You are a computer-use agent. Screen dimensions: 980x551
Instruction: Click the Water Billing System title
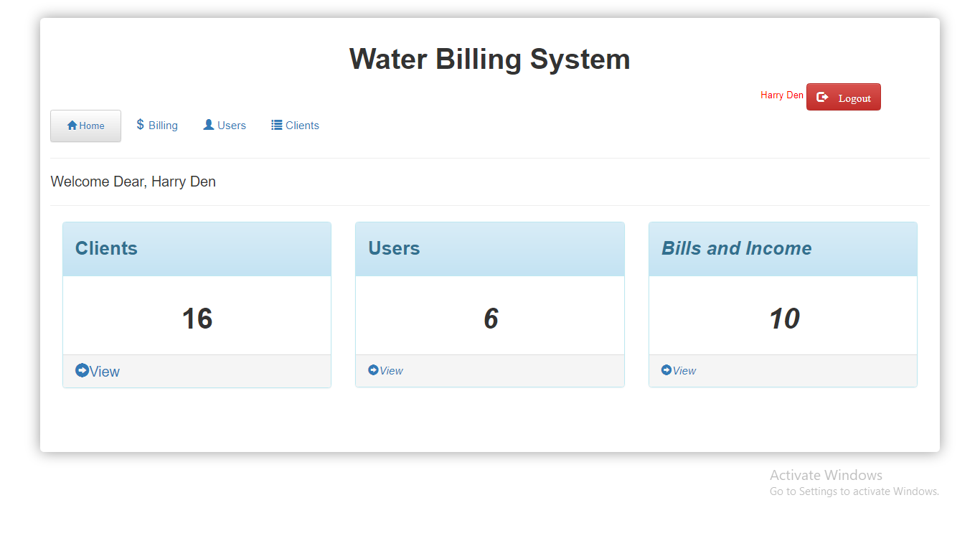tap(490, 59)
